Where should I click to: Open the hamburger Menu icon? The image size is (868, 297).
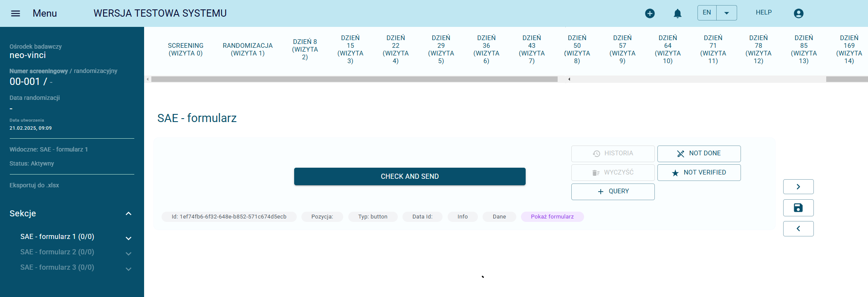(x=15, y=13)
